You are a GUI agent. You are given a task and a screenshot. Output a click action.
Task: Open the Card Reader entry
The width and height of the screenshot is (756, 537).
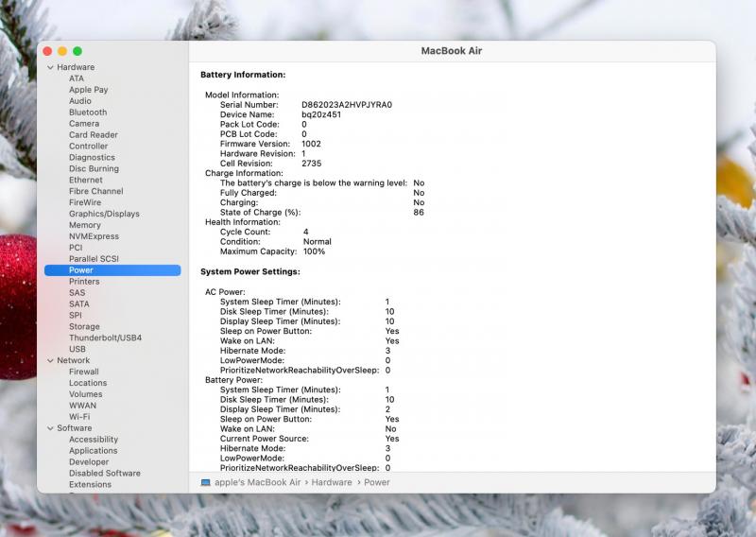[x=93, y=134]
